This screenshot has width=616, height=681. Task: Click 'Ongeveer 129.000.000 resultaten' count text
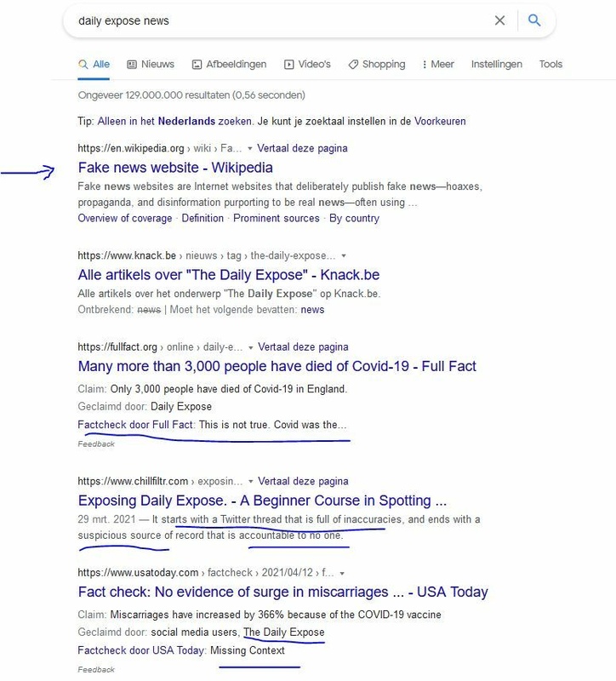point(191,95)
